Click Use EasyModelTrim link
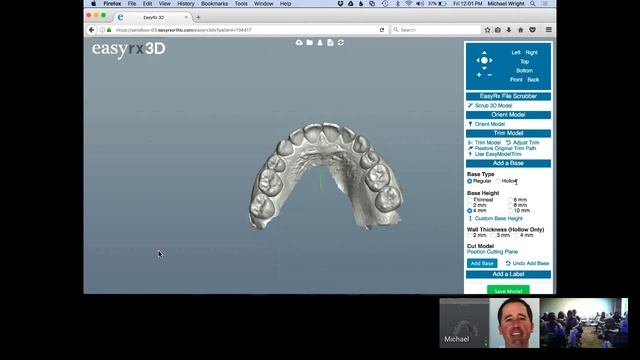 click(495, 154)
